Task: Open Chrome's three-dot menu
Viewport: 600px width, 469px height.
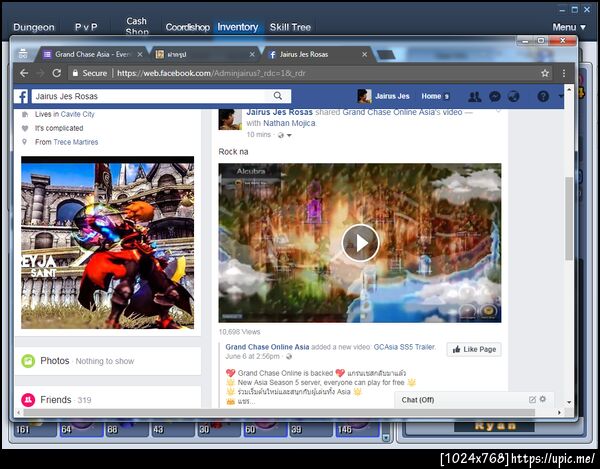Action: [x=564, y=73]
